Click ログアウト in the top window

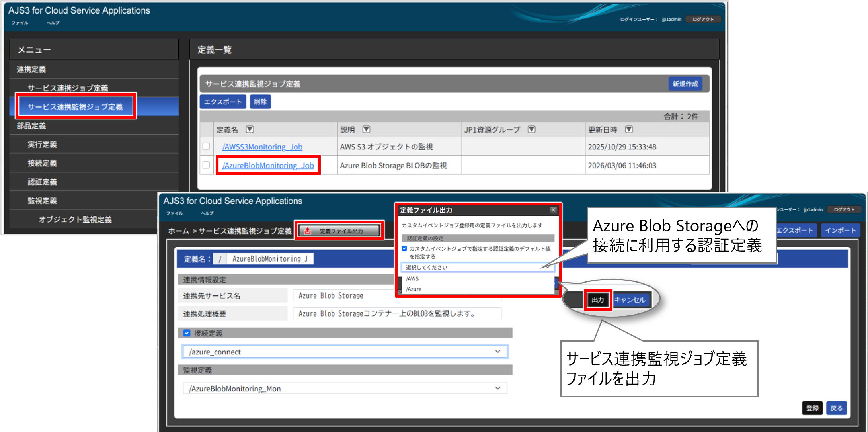(x=703, y=19)
